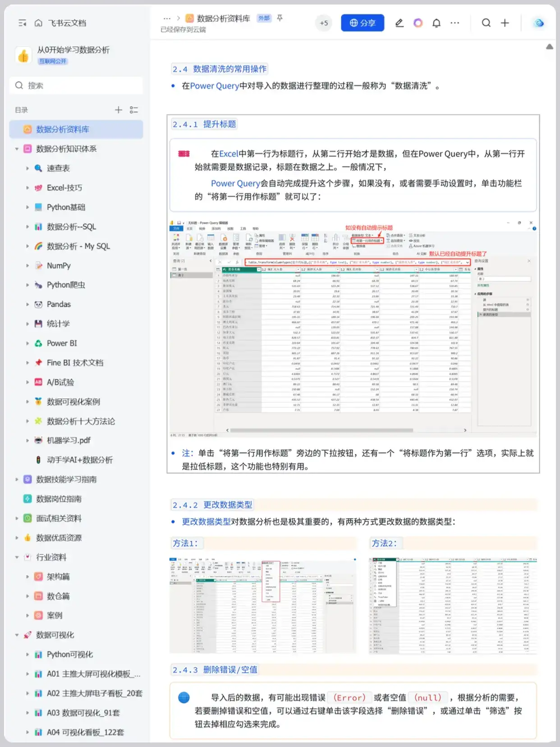
Task: Click the search magnifier in top toolbar
Action: [x=486, y=23]
